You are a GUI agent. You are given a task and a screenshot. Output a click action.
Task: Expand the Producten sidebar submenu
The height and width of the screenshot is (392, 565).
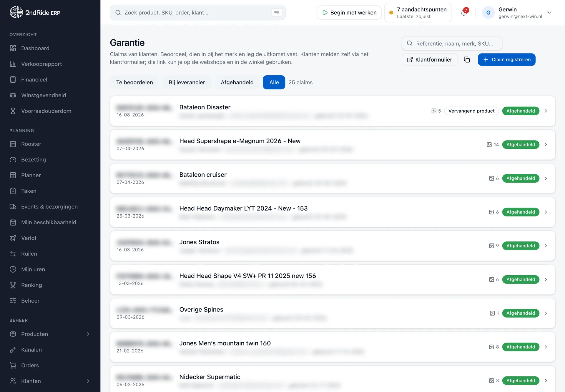[x=88, y=334]
